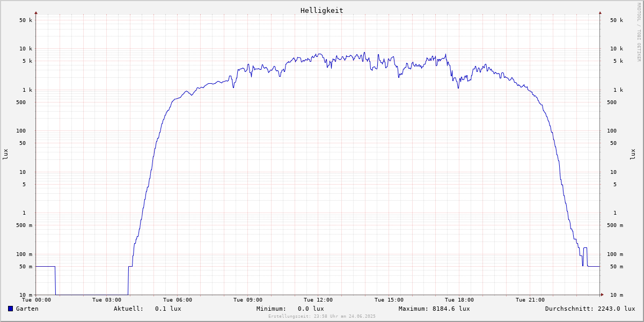Click the "Tue 06:00" time axis label

[178, 300]
